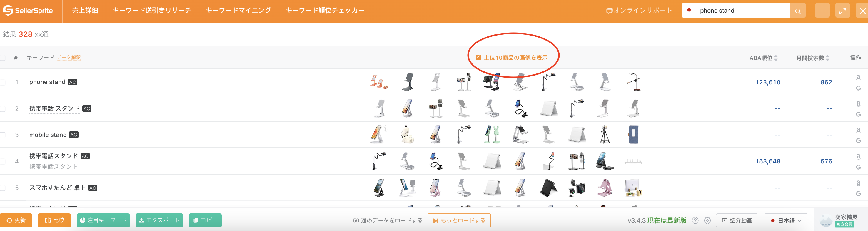Switch to キーワード逆引きリサーチ tab
This screenshot has height=231, width=868.
(x=152, y=11)
